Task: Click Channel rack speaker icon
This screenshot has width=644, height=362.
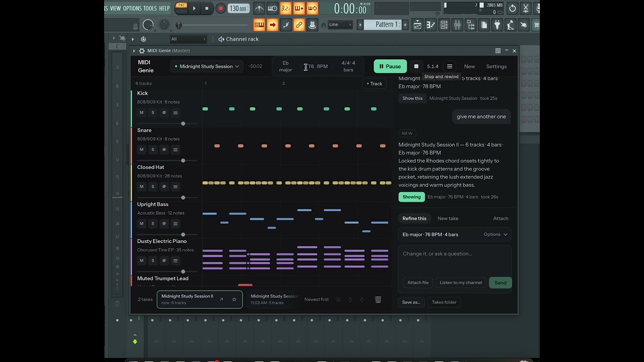Action: [x=221, y=39]
